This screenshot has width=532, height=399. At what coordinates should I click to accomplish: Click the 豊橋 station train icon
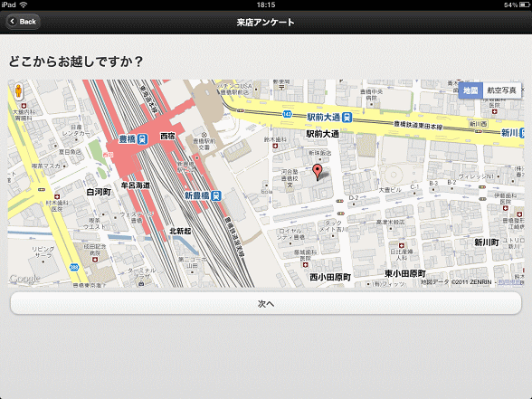coord(143,139)
